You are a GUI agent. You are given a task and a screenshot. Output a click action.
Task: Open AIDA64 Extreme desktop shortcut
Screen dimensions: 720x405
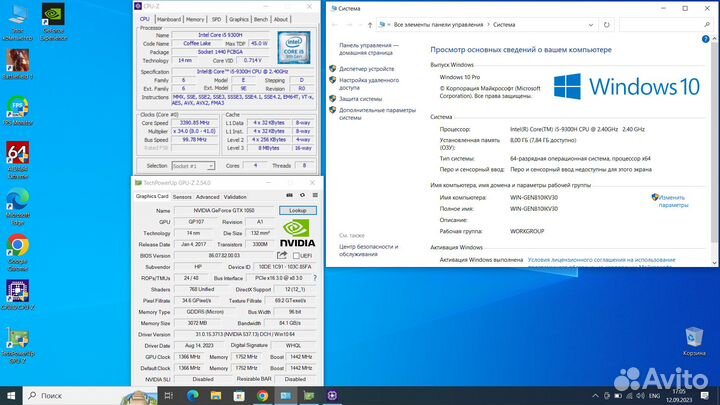point(18,160)
